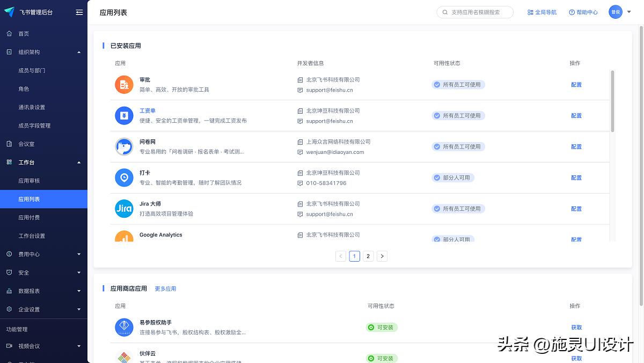Click the Feishu logo in the sidebar

click(x=9, y=12)
